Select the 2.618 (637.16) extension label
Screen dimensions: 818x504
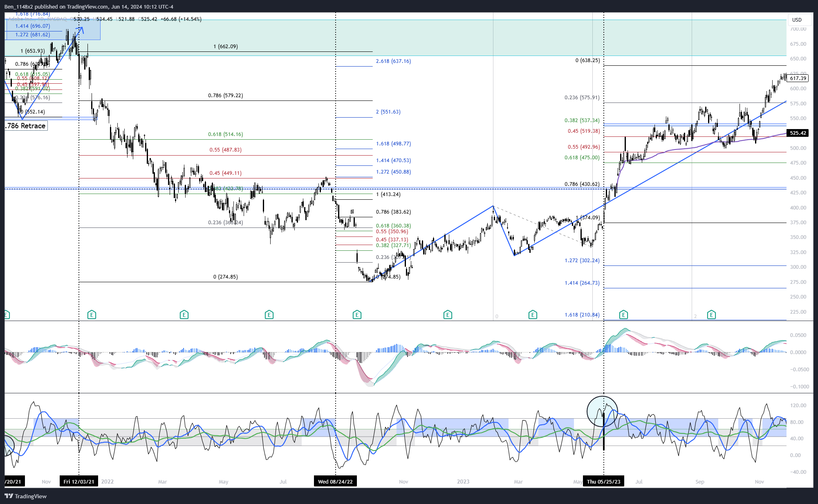[x=394, y=61]
